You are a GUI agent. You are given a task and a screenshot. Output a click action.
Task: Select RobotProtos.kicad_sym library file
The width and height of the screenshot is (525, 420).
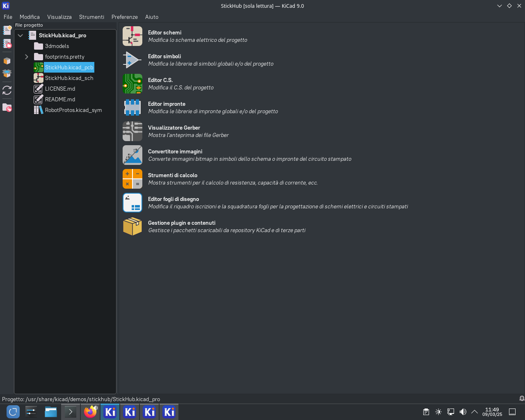73,110
